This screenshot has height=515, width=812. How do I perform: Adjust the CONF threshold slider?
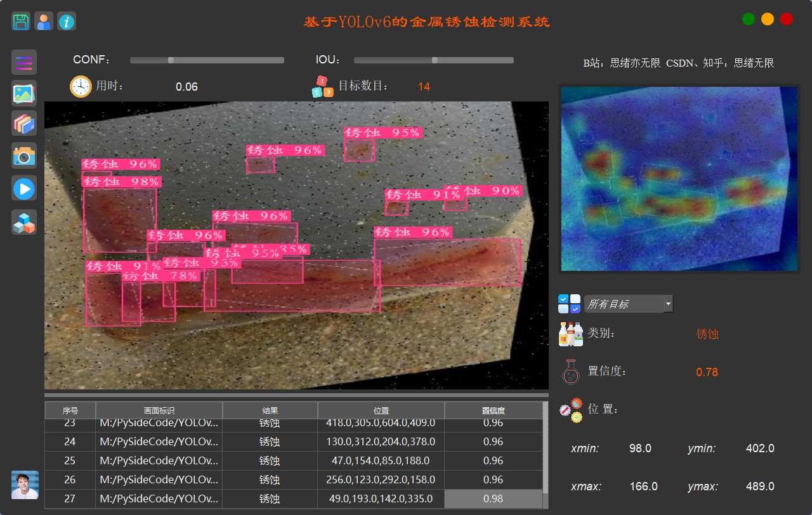[171, 60]
